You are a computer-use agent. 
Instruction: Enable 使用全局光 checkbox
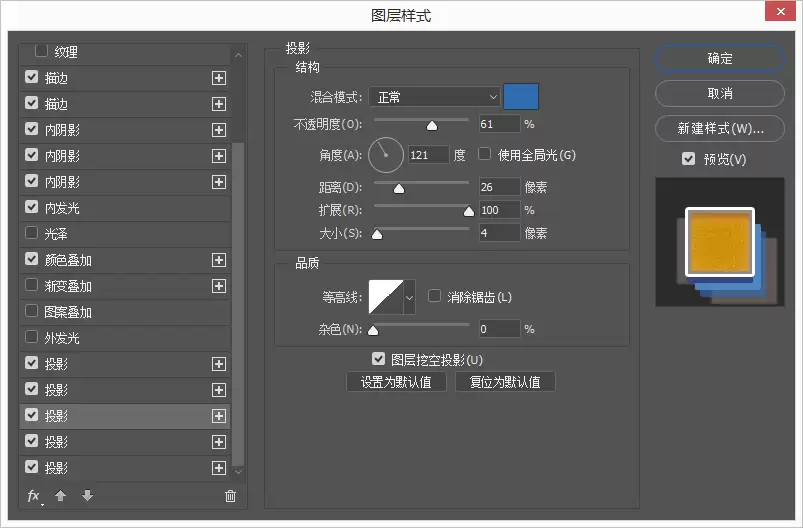[x=484, y=154]
